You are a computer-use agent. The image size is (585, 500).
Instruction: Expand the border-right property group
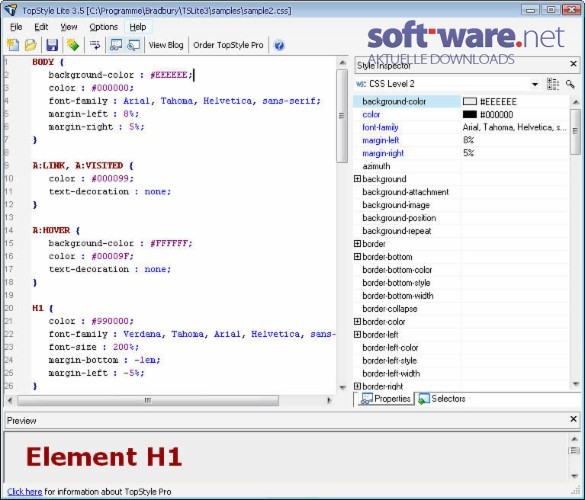pos(357,386)
